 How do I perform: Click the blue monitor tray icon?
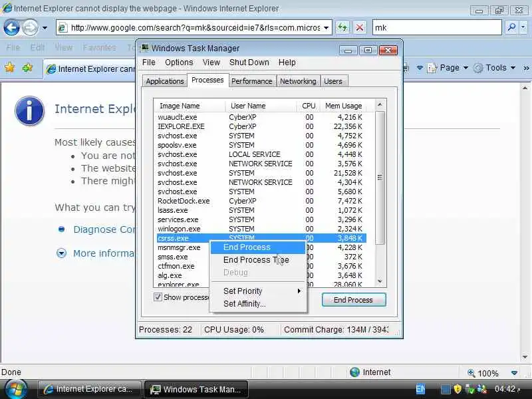[446, 389]
